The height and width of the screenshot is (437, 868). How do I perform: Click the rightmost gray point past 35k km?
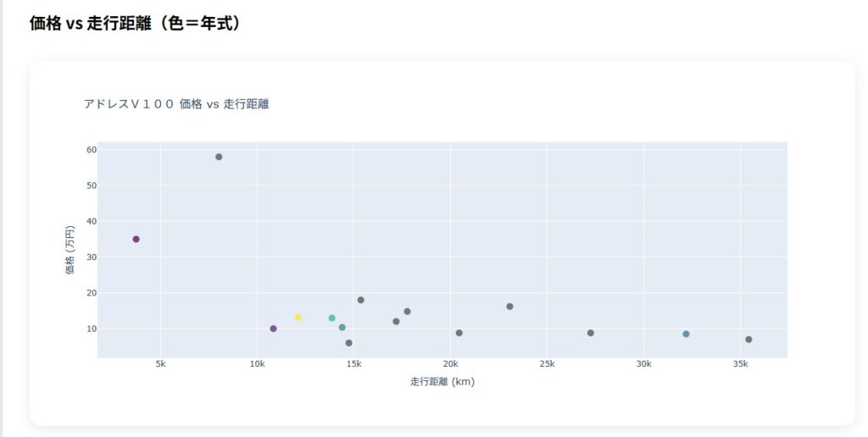(x=748, y=340)
